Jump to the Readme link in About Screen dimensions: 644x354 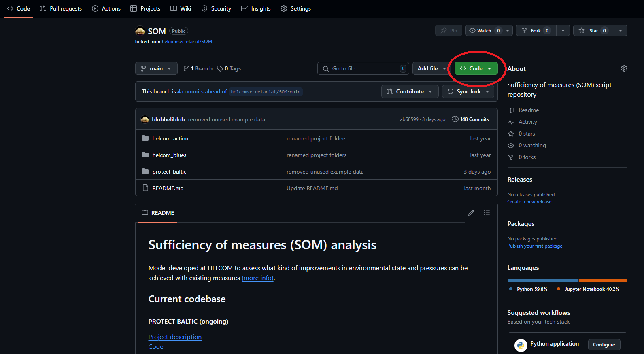523,110
